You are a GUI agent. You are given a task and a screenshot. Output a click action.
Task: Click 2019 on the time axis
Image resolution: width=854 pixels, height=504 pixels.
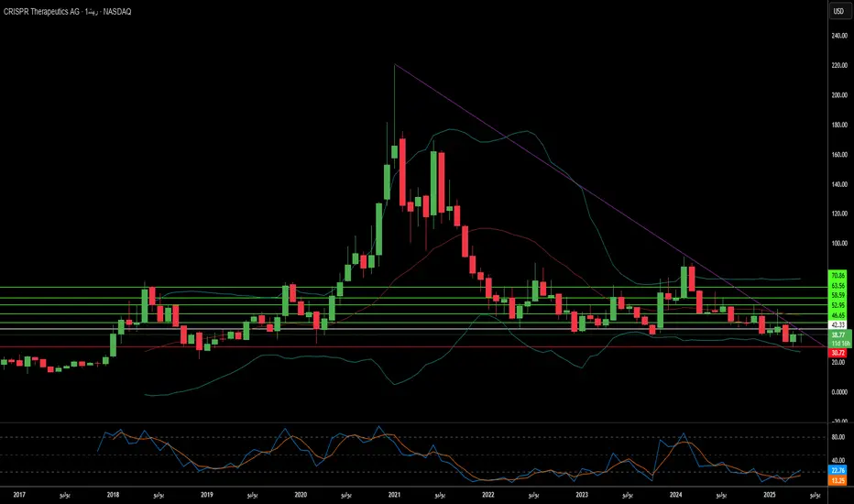pyautogui.click(x=206, y=495)
